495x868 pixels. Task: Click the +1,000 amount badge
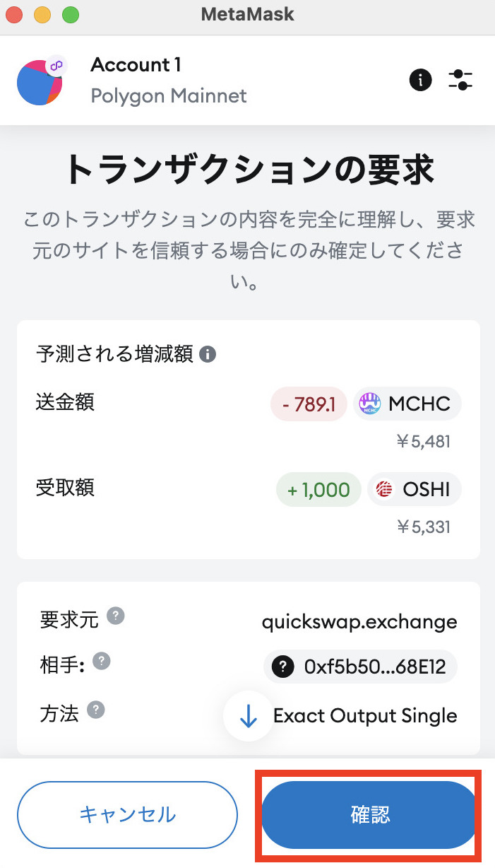click(318, 489)
